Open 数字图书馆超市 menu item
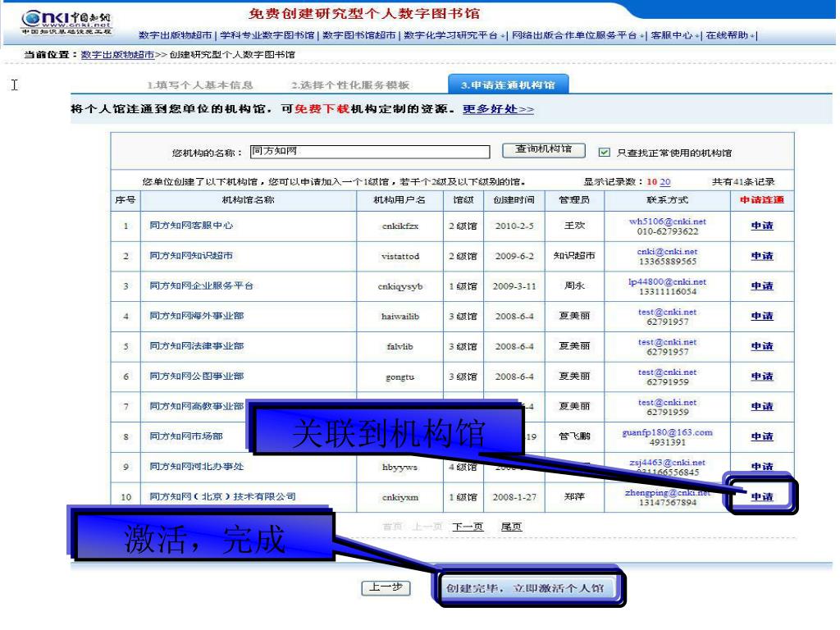This screenshot has width=840, height=630. click(x=359, y=35)
